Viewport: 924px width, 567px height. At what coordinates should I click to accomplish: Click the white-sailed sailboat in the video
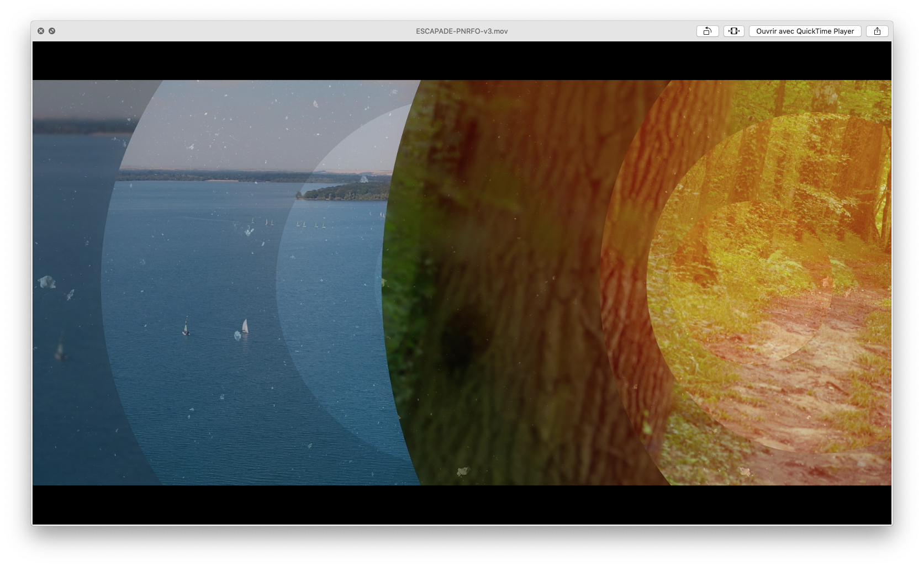tap(245, 326)
